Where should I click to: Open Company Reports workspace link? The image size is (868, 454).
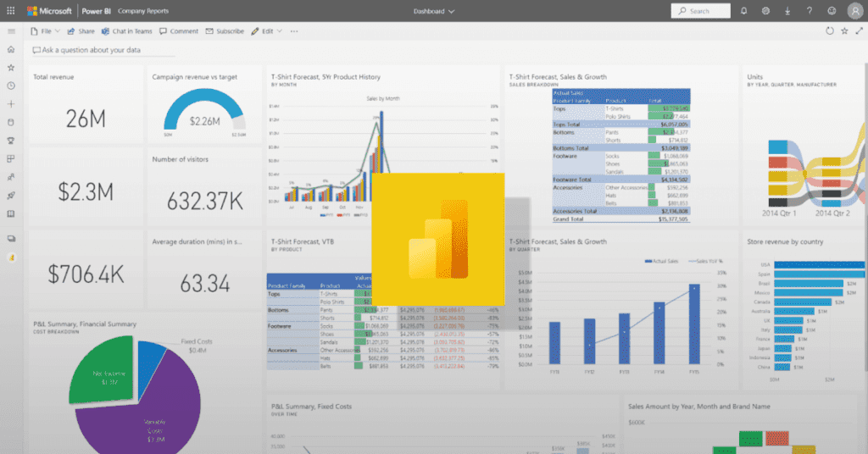click(143, 11)
